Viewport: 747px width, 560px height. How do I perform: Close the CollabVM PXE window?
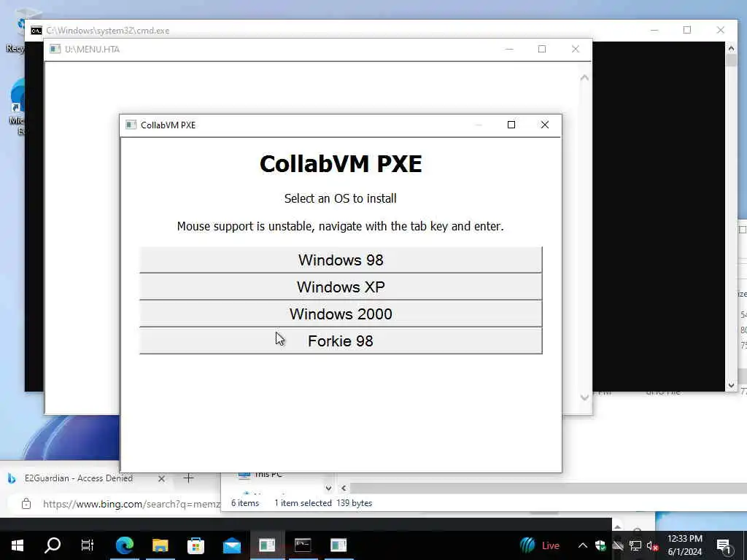[x=544, y=125]
